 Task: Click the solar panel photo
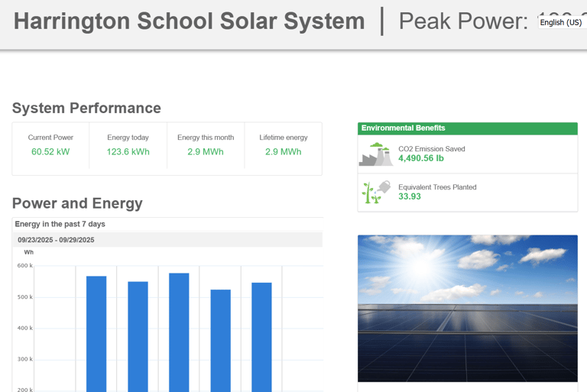tap(467, 308)
